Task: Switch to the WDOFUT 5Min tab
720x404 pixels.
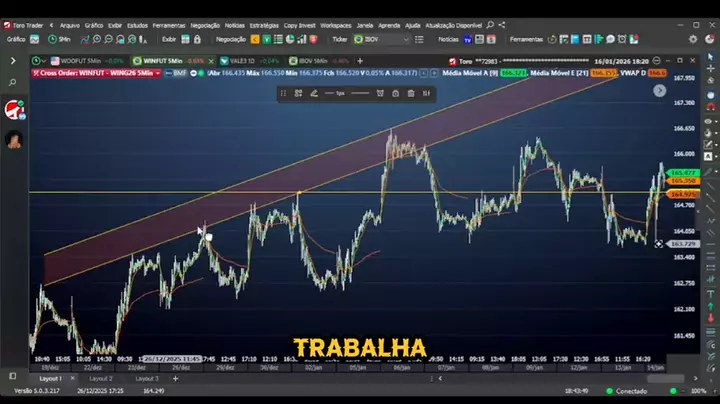Action: (x=82, y=61)
